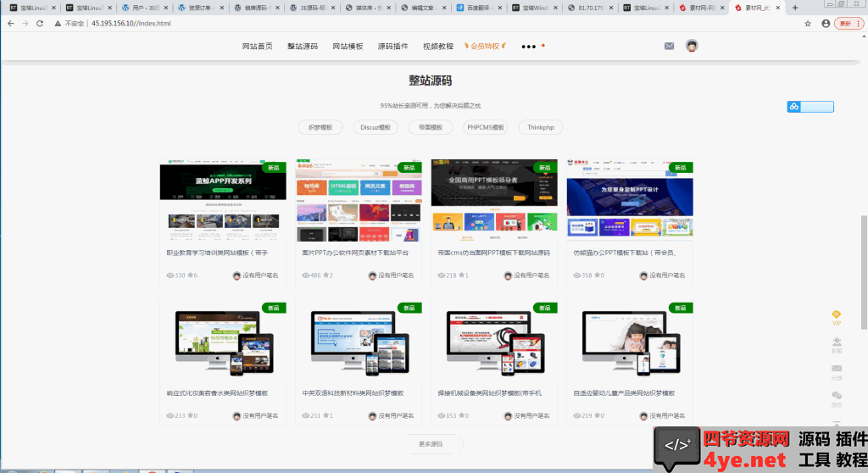Viewport: 868px width, 473px height.
Task: Go to 视频教程 in the navigation bar
Action: 438,46
